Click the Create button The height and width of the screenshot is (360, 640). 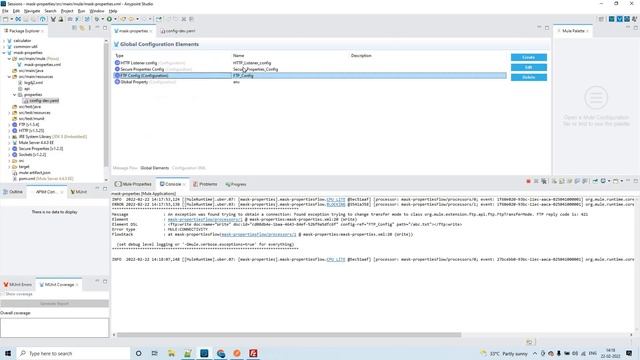click(529, 57)
